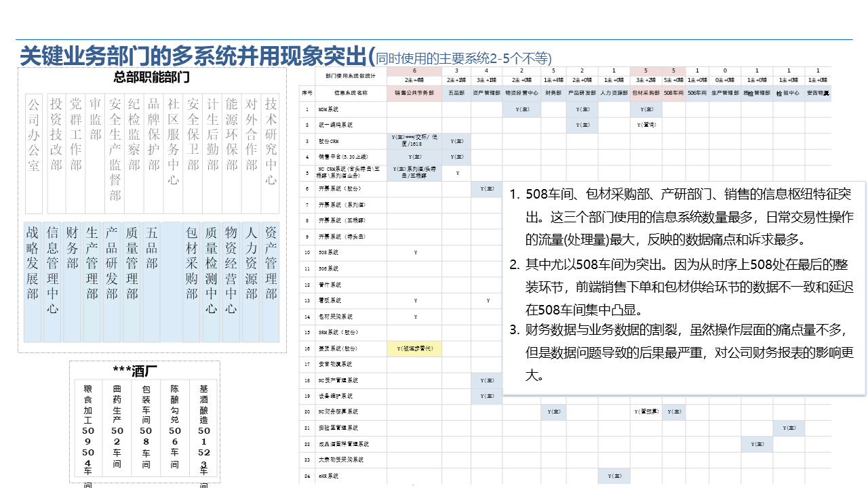
Task: Click the yellow Y(被逐步替代) cell
Action: click(x=414, y=348)
